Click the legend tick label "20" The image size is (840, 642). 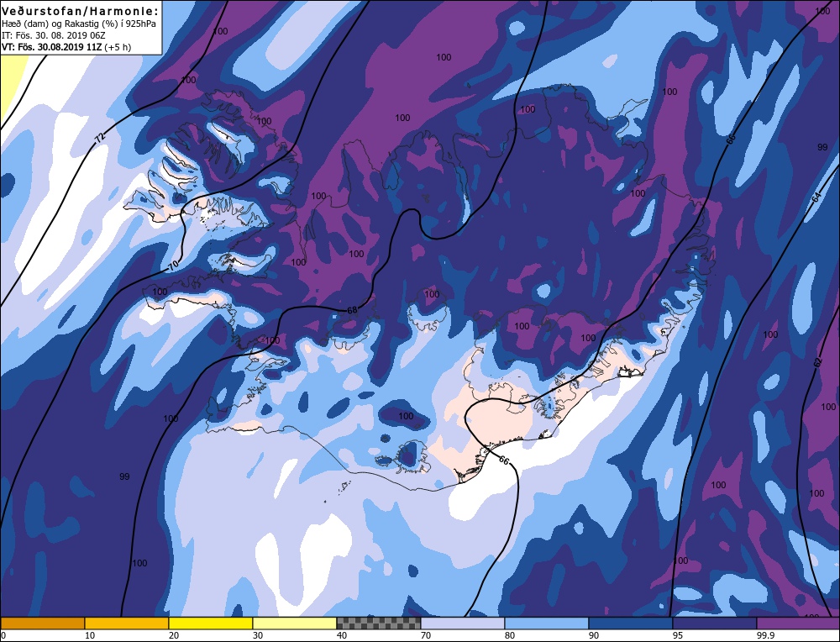click(x=174, y=635)
